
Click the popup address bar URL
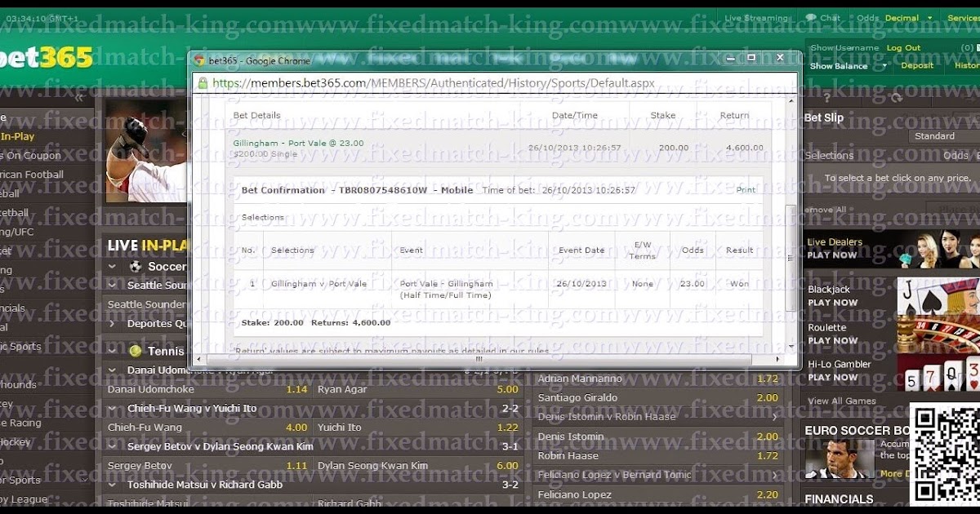(433, 83)
